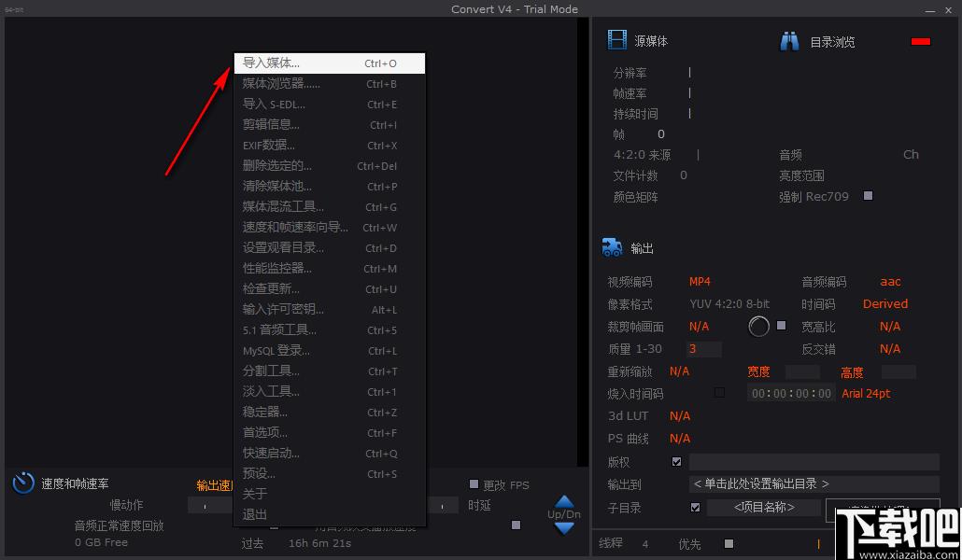Toggle checkbox below 时延 label
The image size is (962, 560).
click(516, 525)
